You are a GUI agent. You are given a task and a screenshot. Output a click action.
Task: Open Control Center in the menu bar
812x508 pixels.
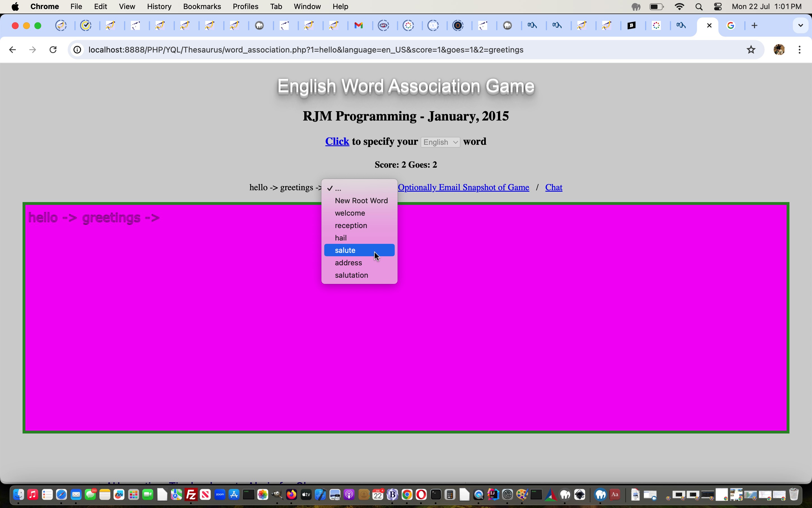718,7
